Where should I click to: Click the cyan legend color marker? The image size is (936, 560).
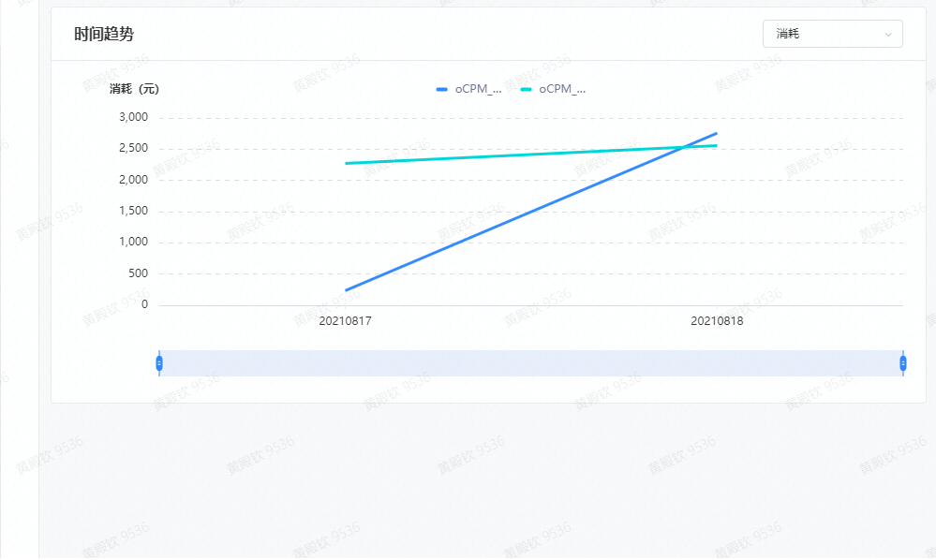pos(526,90)
